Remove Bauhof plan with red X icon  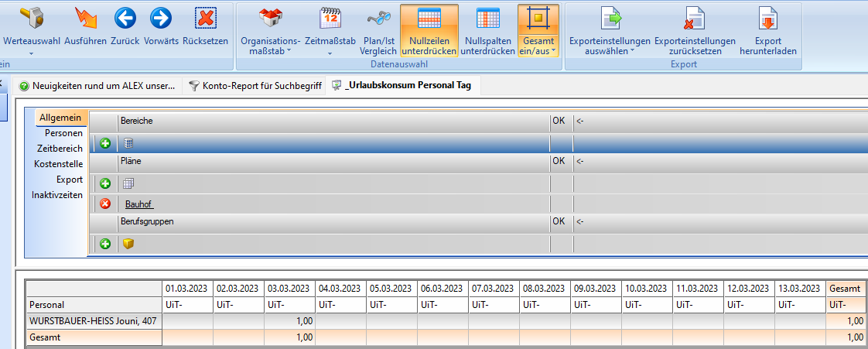point(105,204)
